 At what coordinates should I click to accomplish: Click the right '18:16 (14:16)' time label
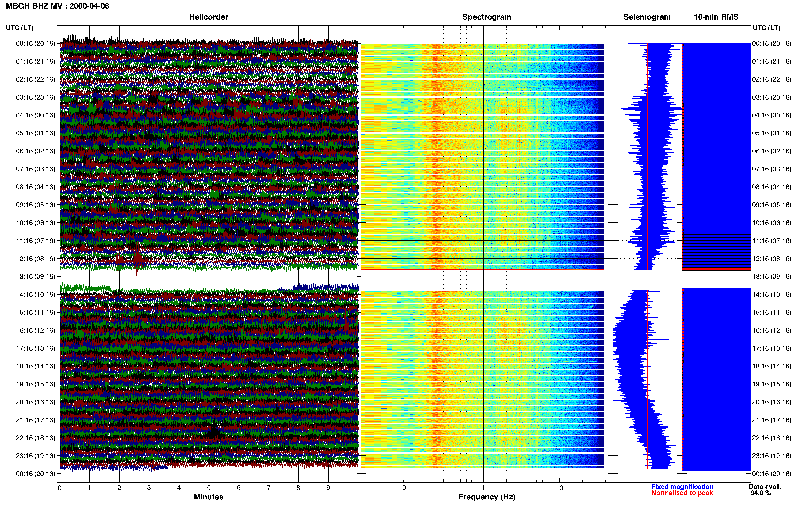click(x=772, y=366)
